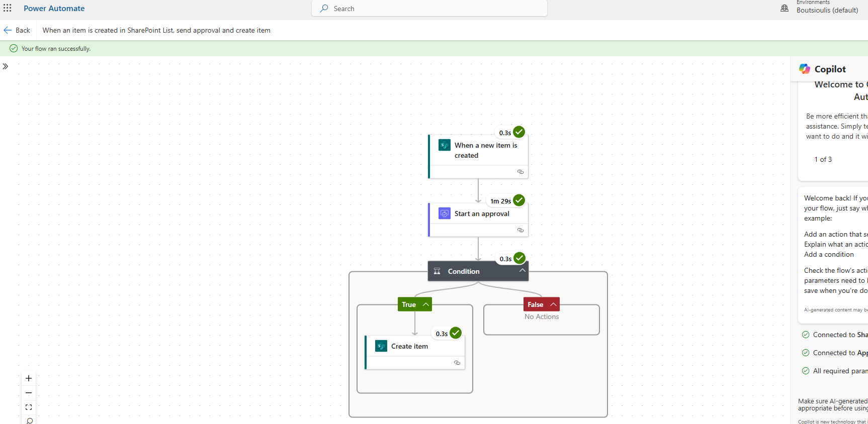
Task: Click the flow title text
Action: point(156,30)
